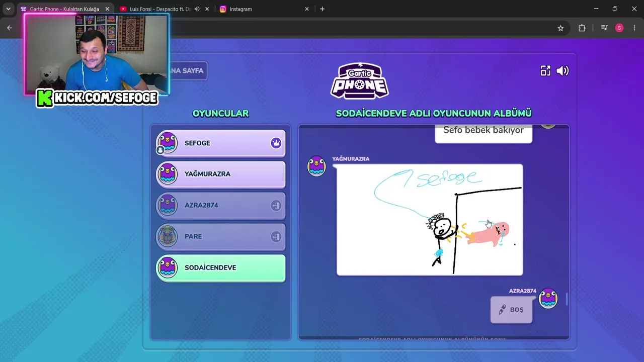Mute audio on the Despacito tab

pyautogui.click(x=197, y=9)
